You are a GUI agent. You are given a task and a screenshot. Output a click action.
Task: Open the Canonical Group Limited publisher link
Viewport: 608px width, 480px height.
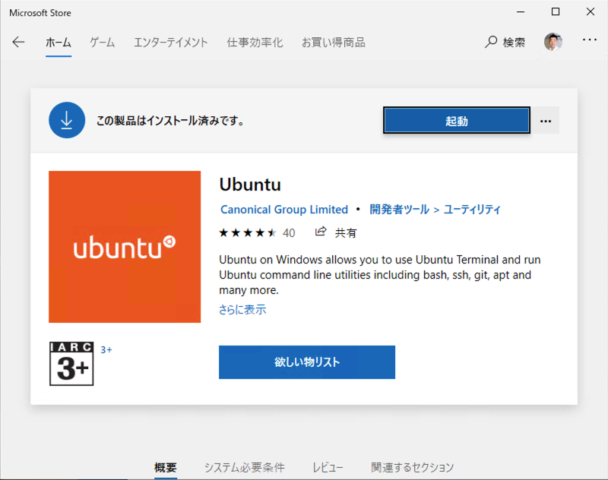coord(284,210)
